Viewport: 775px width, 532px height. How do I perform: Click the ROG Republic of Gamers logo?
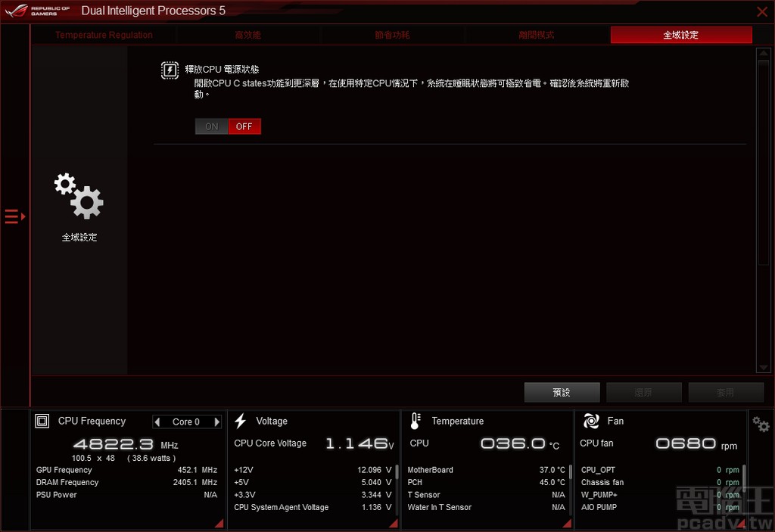click(x=38, y=11)
